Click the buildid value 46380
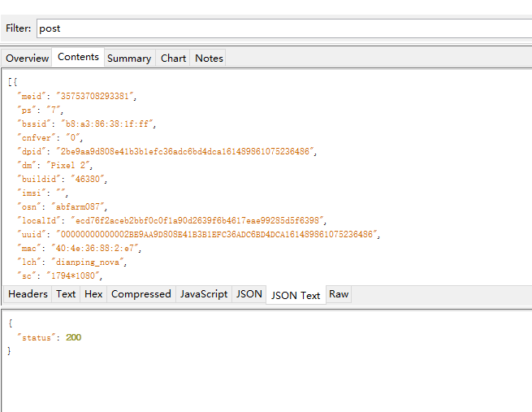 88,179
